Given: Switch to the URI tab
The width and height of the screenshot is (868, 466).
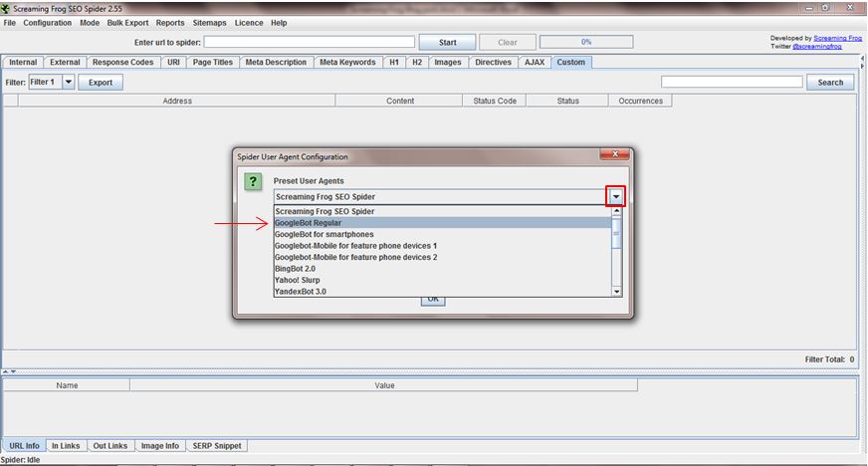Looking at the screenshot, I should click(174, 62).
